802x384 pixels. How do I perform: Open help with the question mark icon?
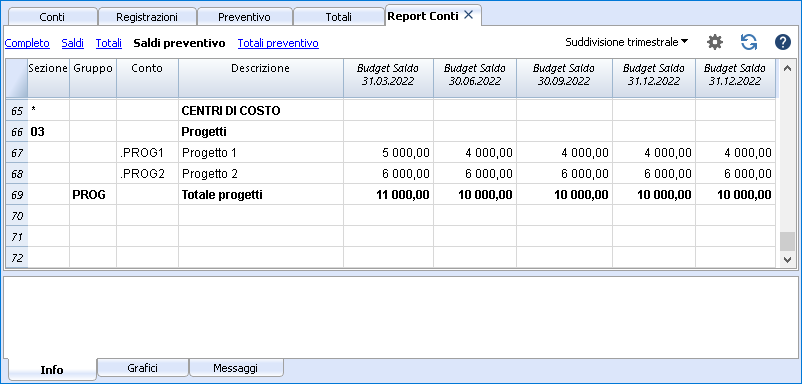783,43
